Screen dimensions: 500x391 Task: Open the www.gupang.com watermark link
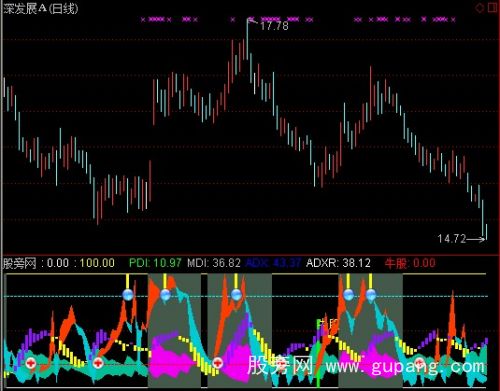coord(405,366)
